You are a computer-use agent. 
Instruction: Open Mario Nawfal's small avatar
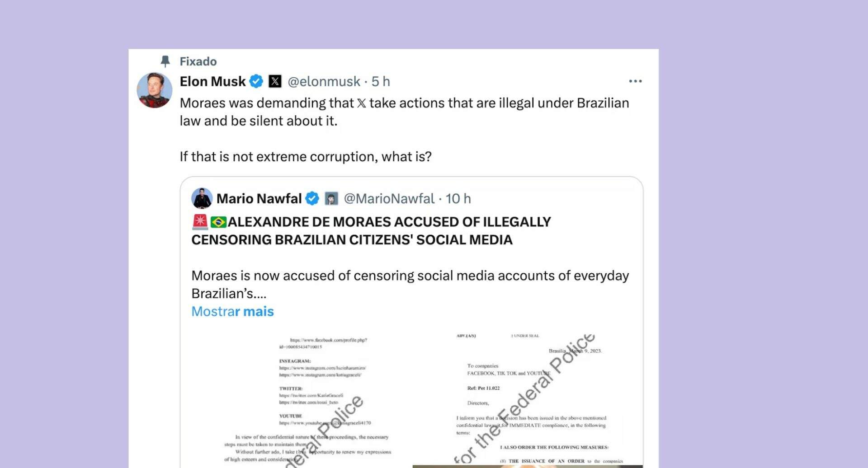pyautogui.click(x=202, y=198)
